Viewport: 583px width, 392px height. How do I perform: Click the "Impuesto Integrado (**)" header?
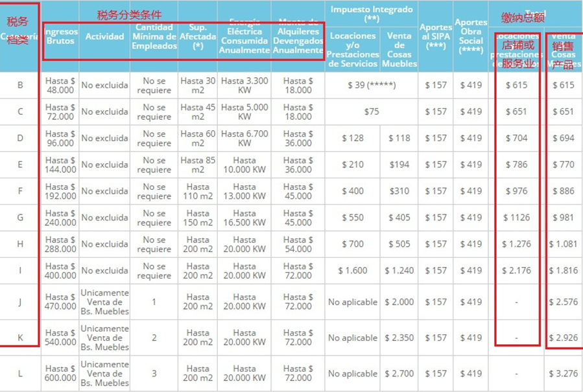[372, 15]
